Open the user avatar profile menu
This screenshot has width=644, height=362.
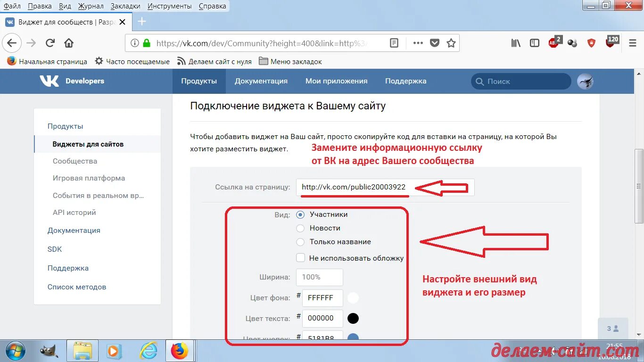(585, 82)
